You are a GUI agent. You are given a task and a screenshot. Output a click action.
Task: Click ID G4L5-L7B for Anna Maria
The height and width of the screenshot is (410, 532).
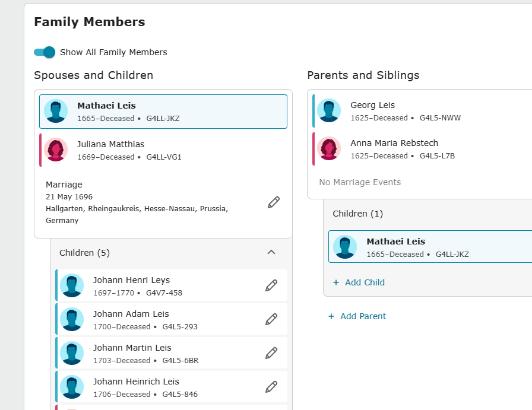click(437, 155)
